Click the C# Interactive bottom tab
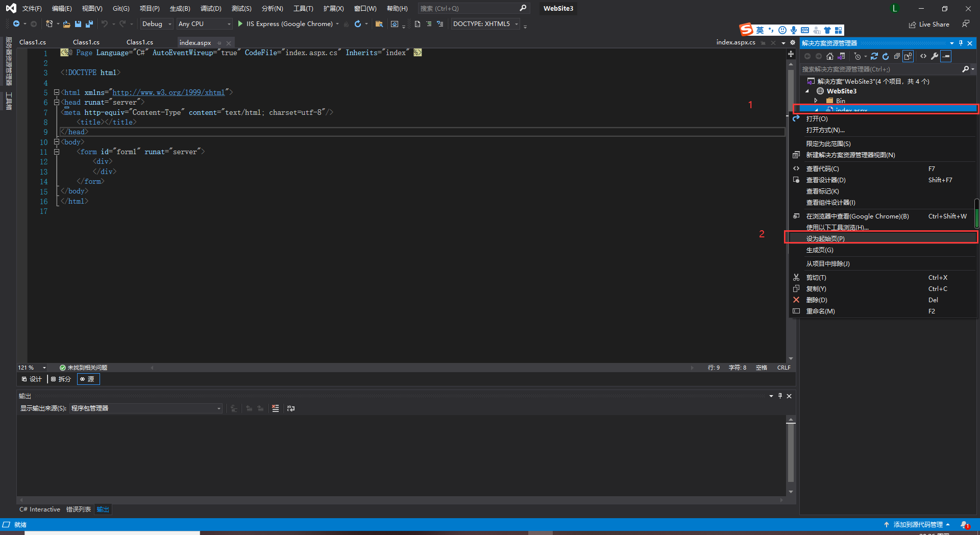 point(40,509)
